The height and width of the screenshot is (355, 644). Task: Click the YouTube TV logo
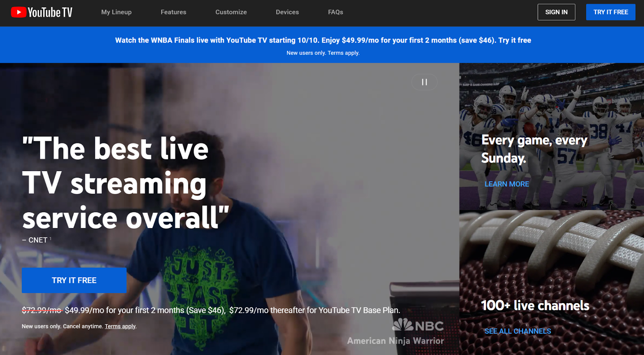[41, 12]
